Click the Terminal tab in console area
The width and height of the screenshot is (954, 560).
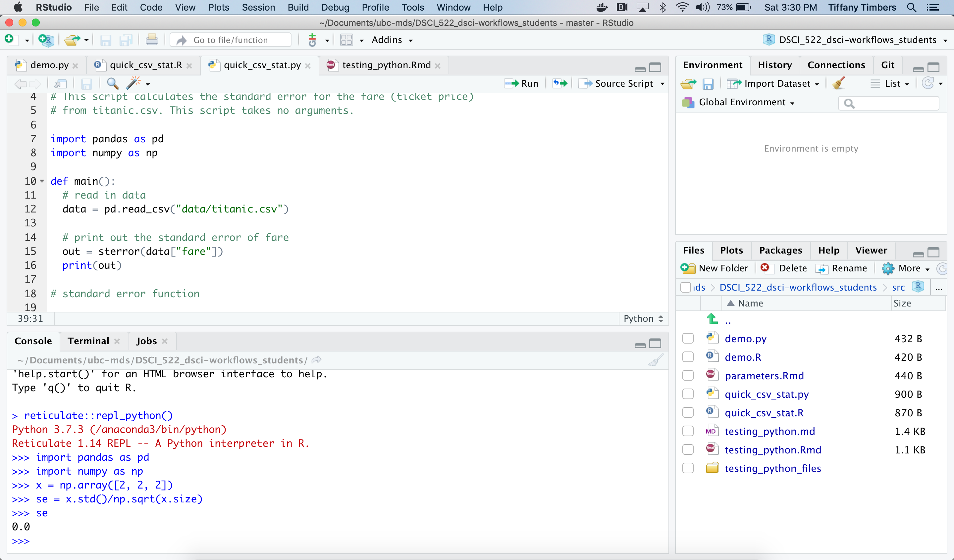(x=88, y=340)
